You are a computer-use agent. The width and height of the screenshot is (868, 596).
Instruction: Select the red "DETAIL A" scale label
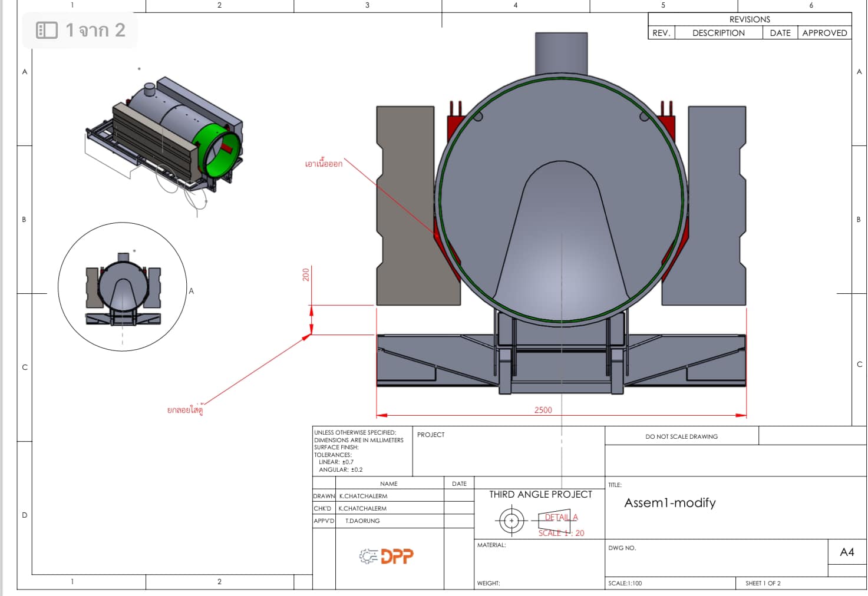(561, 518)
